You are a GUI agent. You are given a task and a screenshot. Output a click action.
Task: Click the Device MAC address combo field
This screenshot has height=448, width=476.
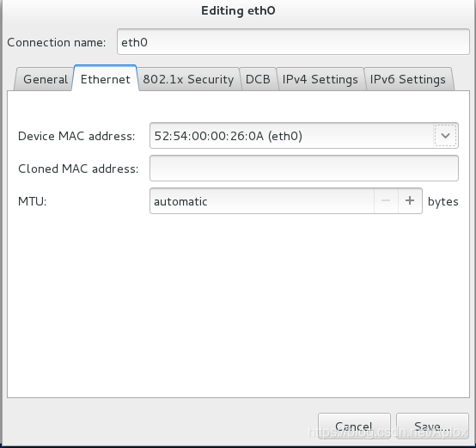pos(304,136)
